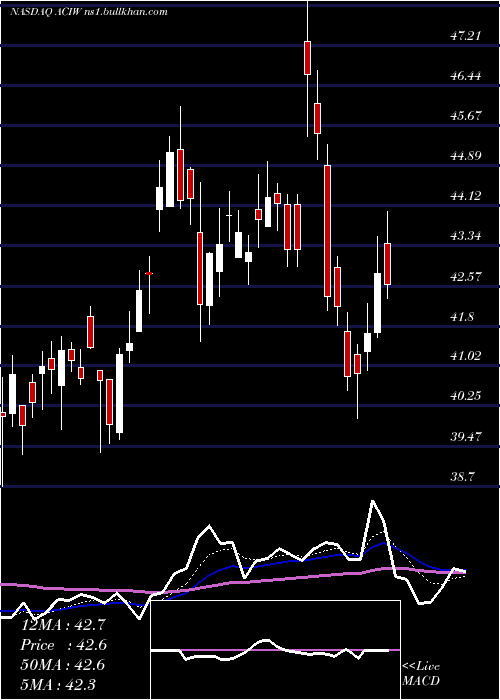Click the 46.44 price axis label

pos(466,75)
